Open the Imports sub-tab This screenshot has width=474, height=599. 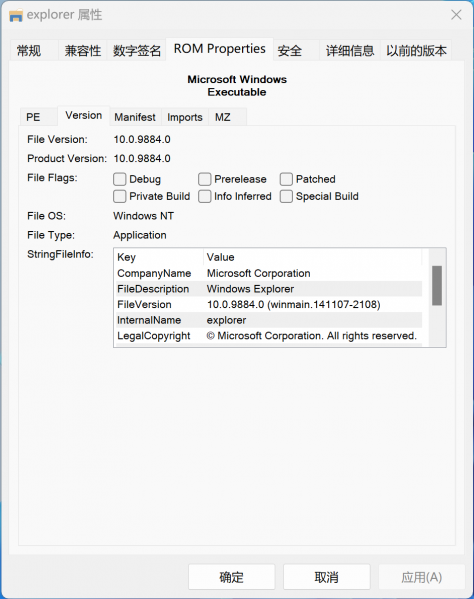click(185, 117)
